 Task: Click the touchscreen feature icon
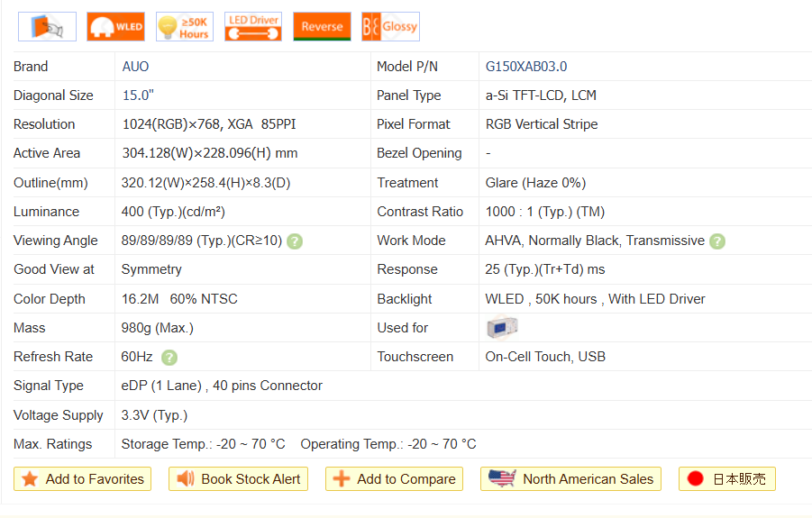(x=47, y=26)
